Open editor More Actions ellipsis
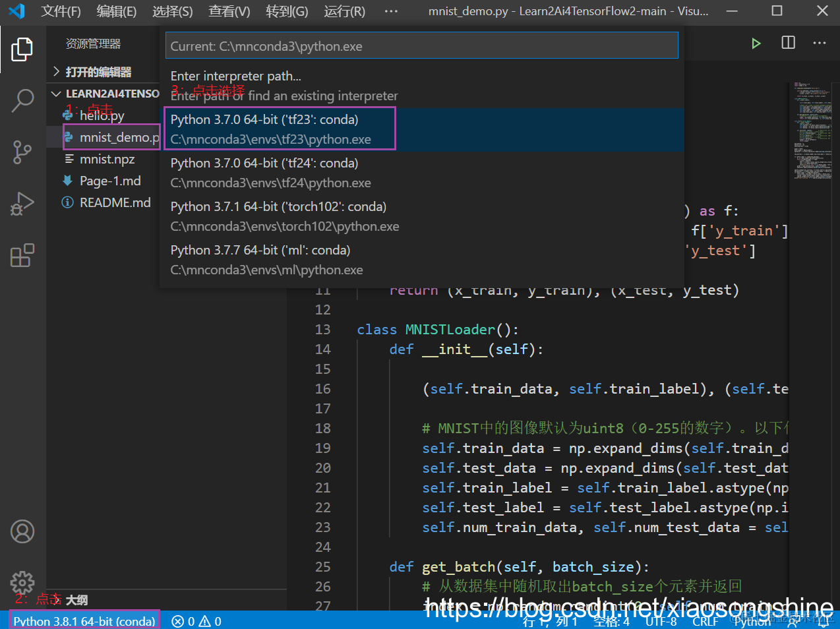The image size is (840, 629). (x=820, y=43)
